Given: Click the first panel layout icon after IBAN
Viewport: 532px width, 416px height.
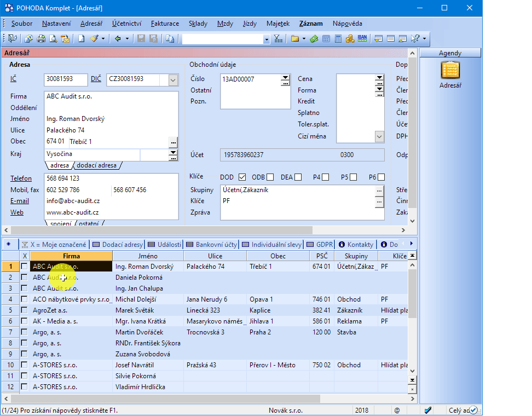Looking at the screenshot, I should point(379,39).
